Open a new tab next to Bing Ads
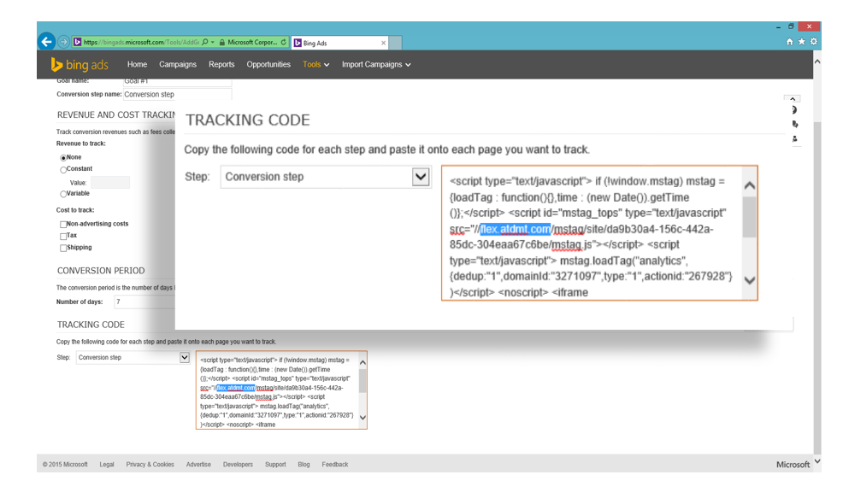The width and height of the screenshot is (843, 504). click(x=395, y=43)
